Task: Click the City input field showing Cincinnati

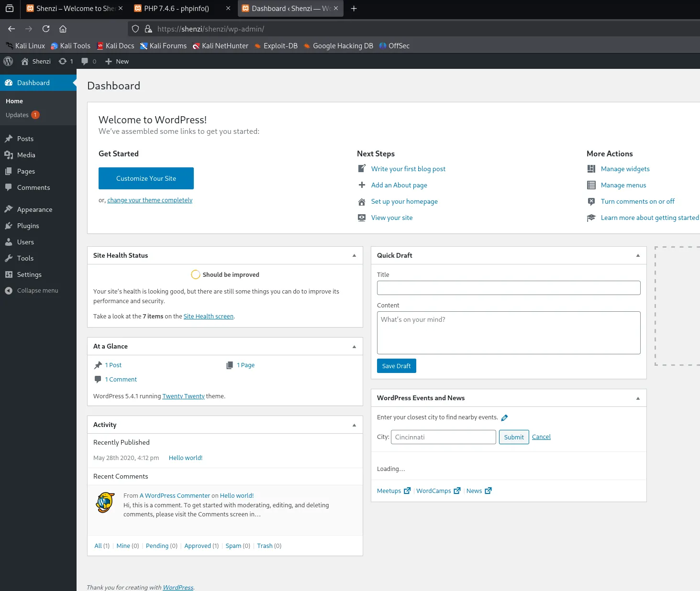Action: tap(443, 437)
